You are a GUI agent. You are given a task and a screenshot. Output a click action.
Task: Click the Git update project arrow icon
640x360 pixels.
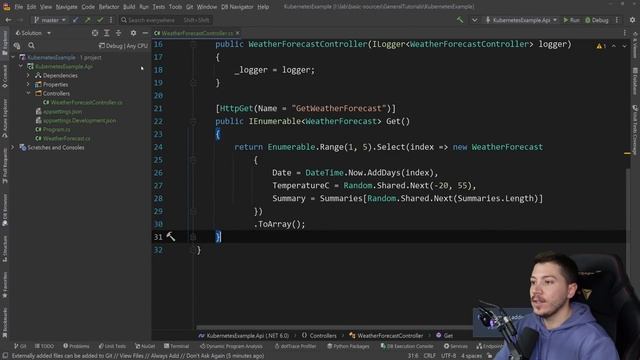pos(75,20)
